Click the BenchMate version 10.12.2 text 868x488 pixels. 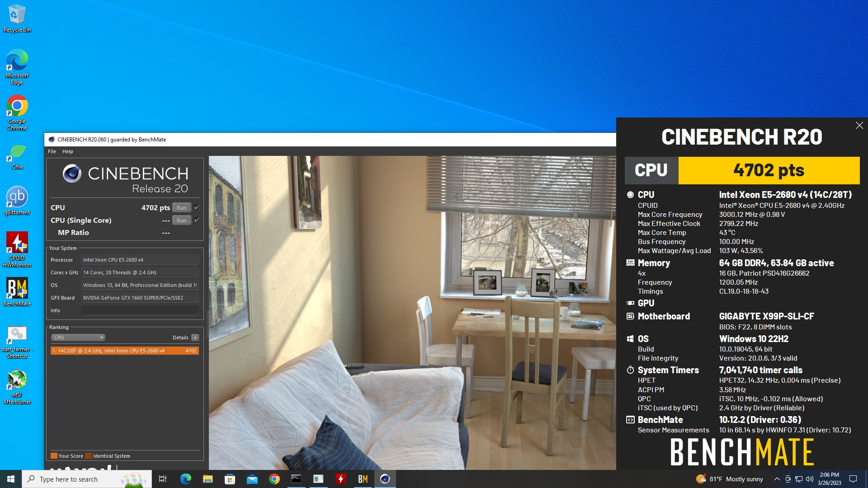[760, 420]
